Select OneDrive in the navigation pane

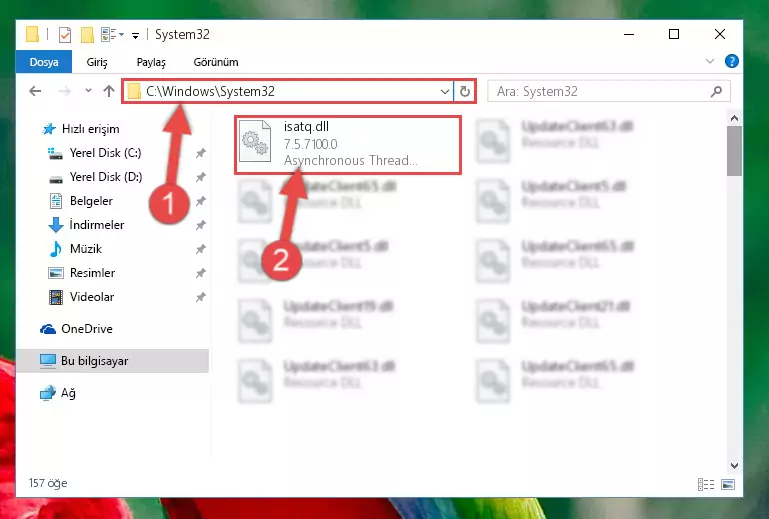[87, 329]
